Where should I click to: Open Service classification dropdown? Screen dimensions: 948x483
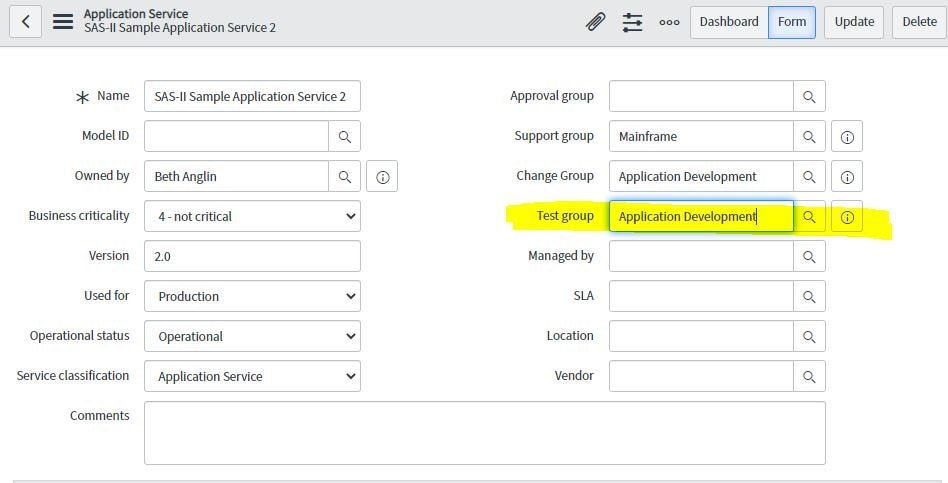coord(252,376)
